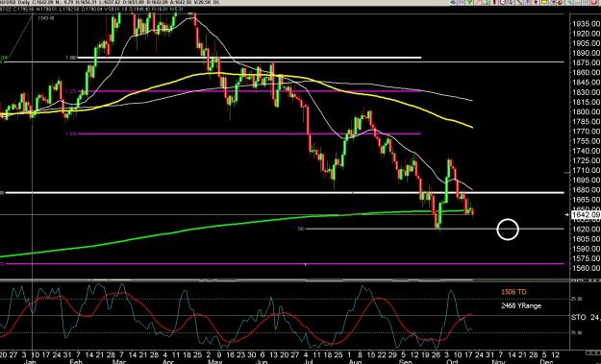
Task: Click the clock toolbar icon
Action: (x=502, y=2)
